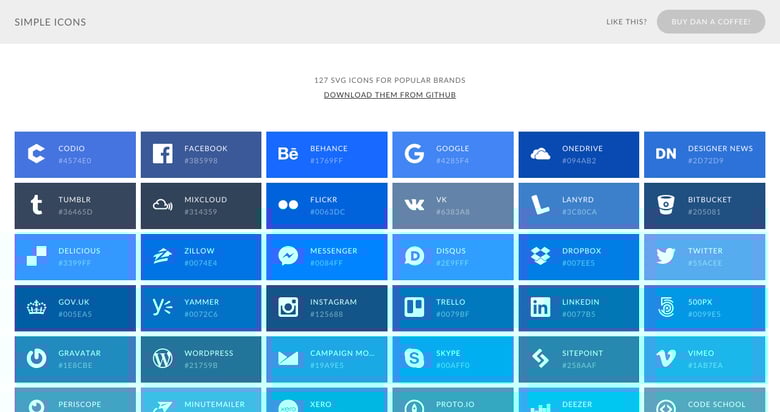Click the OneDrive hex code #094AB2
The width and height of the screenshot is (780, 412).
tap(579, 161)
